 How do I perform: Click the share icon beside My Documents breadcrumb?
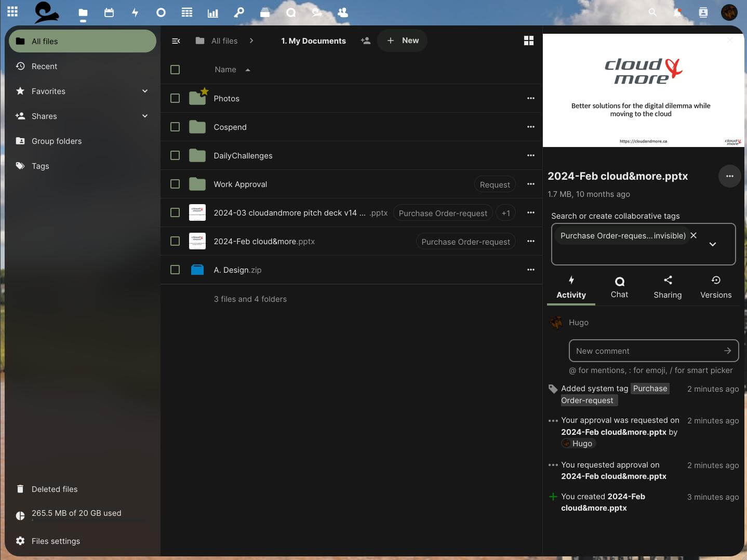click(x=366, y=41)
